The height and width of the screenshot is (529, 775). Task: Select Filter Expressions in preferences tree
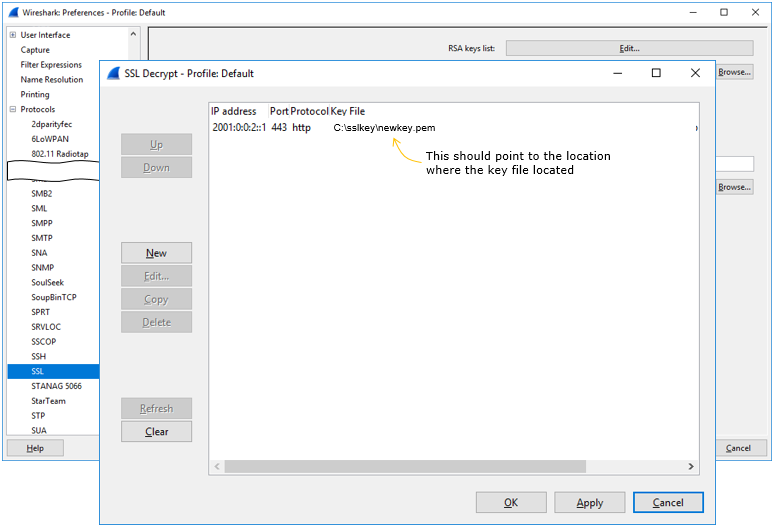pyautogui.click(x=51, y=65)
